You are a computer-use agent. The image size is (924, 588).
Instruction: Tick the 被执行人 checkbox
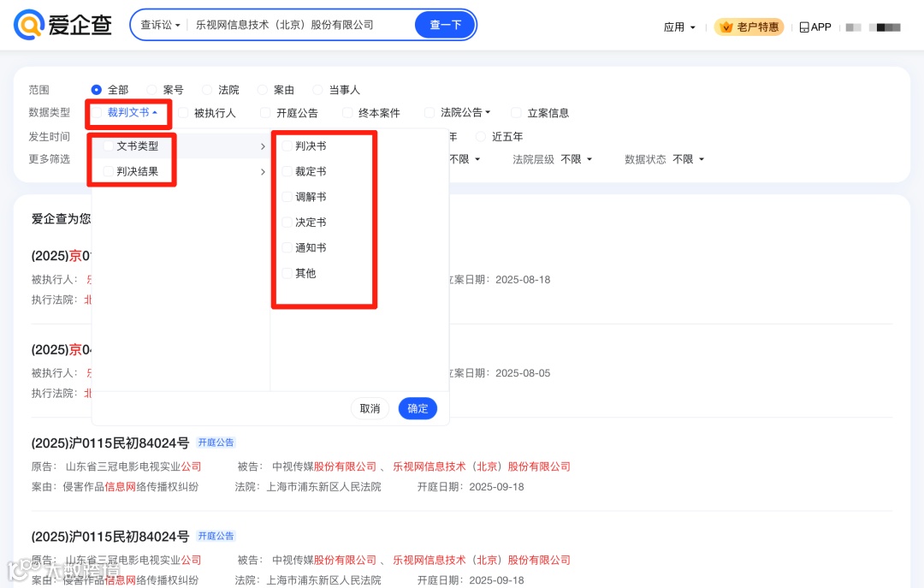coord(183,113)
